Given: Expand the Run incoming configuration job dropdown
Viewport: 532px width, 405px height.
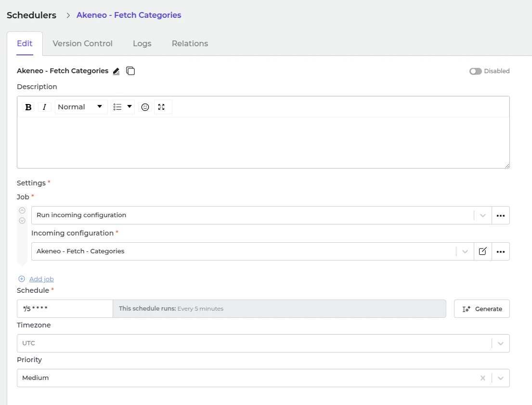Looking at the screenshot, I should click(482, 215).
